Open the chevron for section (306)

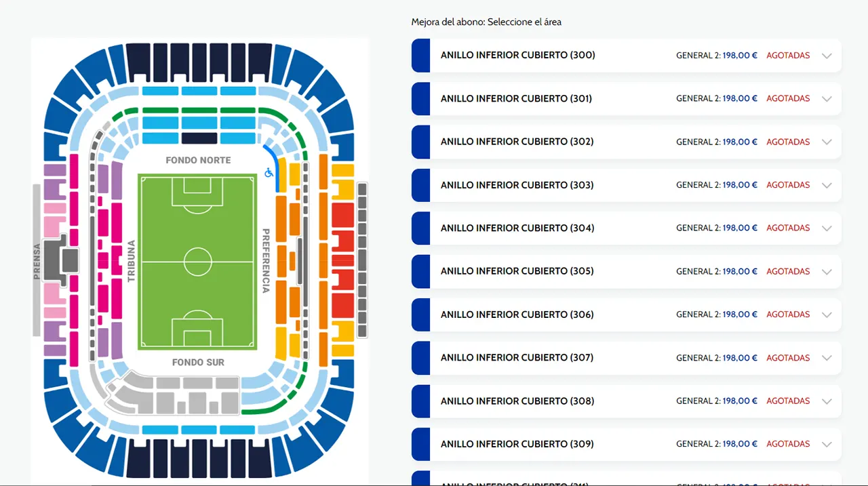tap(827, 315)
